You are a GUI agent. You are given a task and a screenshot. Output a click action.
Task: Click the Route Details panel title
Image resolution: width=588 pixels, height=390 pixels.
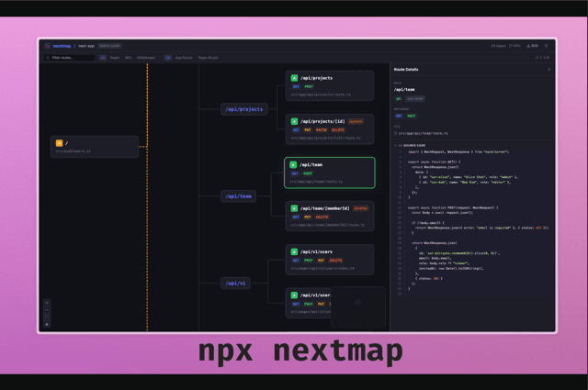(406, 70)
